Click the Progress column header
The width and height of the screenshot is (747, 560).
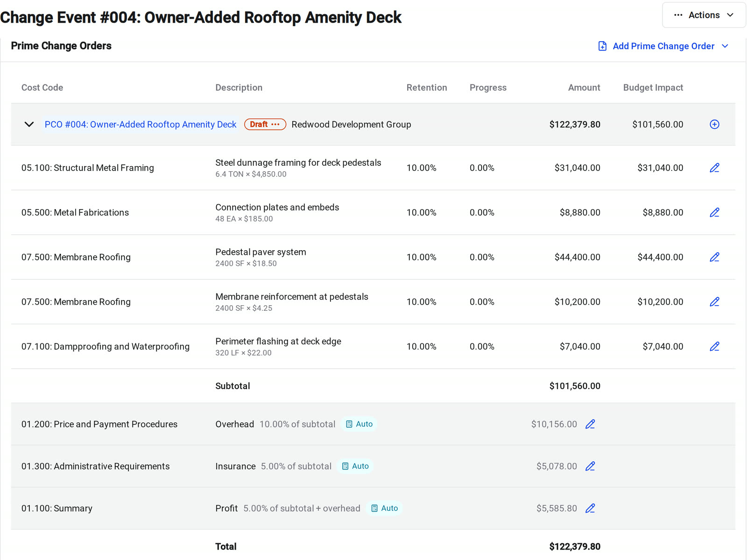pos(488,88)
